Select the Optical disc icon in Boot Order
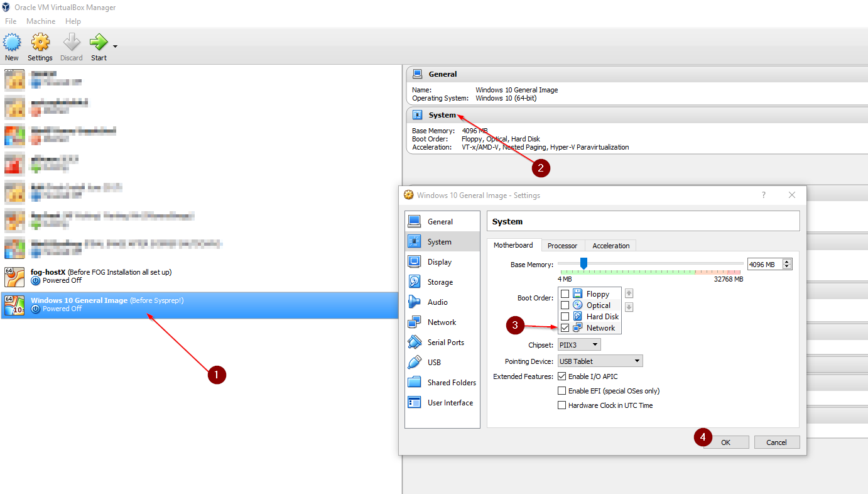Viewport: 868px width, 494px height. tap(578, 305)
